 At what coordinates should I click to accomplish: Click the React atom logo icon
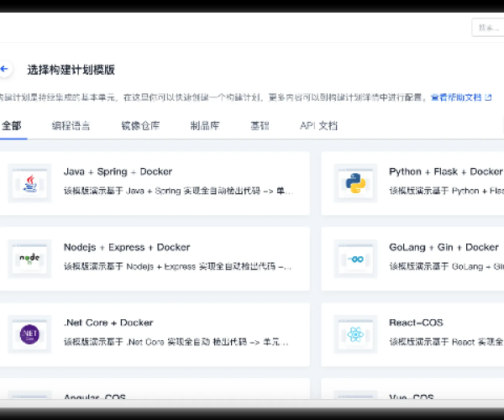pos(354,333)
